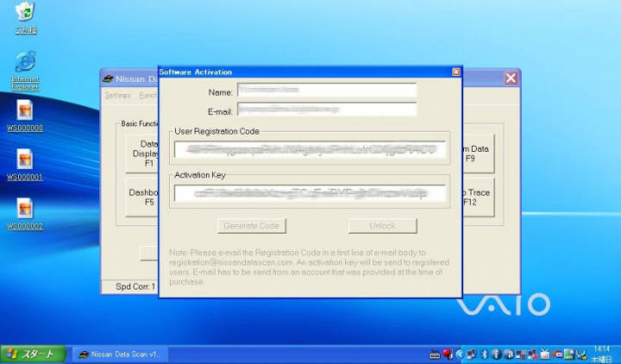
Task: Open the Settings menu in Nissan Data Scan
Action: click(117, 96)
